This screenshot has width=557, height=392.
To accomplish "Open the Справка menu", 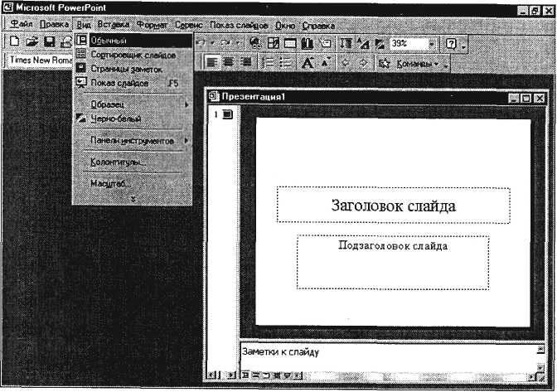I will pyautogui.click(x=318, y=26).
